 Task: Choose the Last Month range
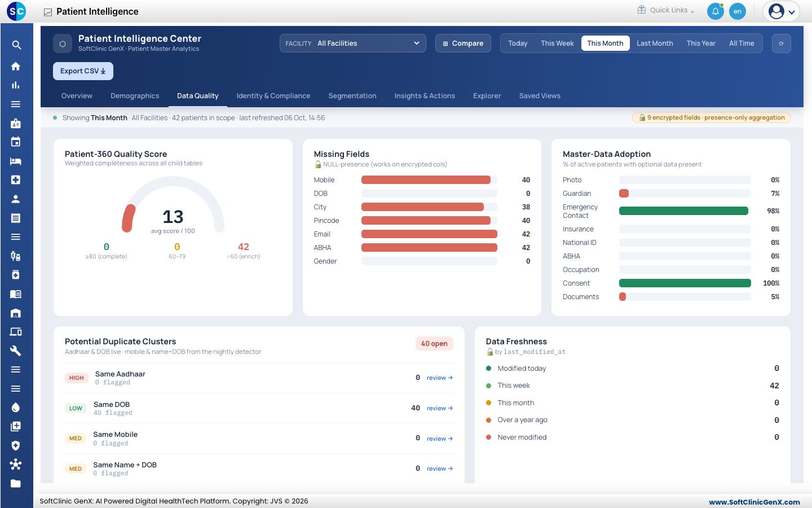[x=655, y=43]
